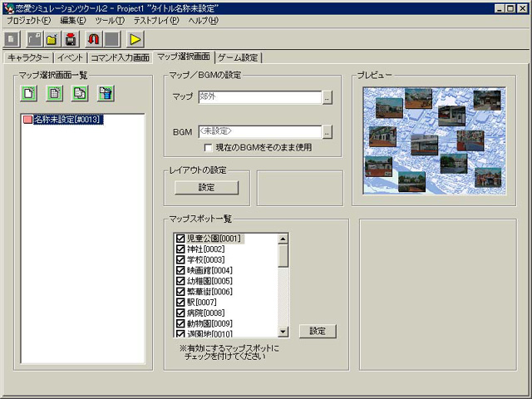Uncheck 学校[0003] map spot
The image size is (532, 399).
click(x=180, y=260)
